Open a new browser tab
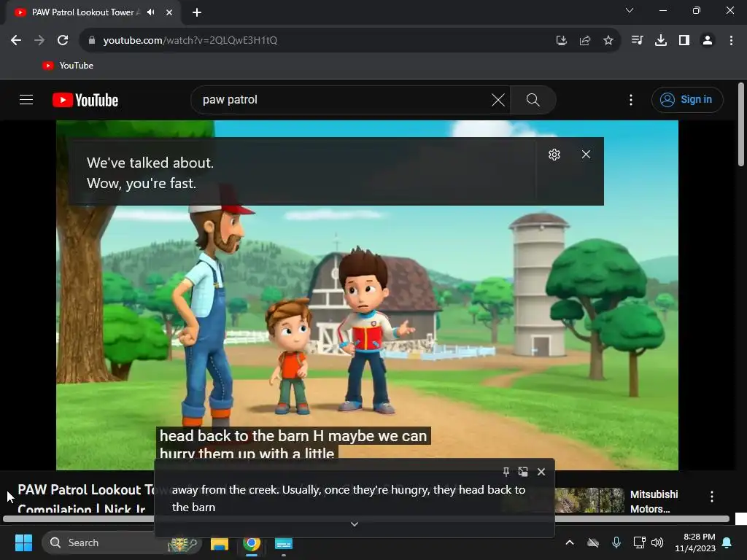Image resolution: width=747 pixels, height=560 pixels. (x=197, y=12)
